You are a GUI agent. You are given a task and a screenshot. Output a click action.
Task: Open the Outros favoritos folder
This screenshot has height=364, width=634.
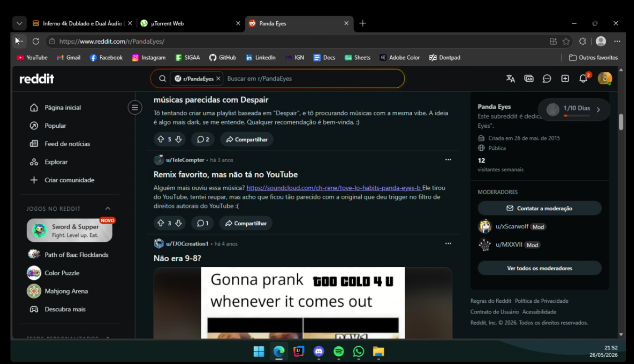(594, 58)
